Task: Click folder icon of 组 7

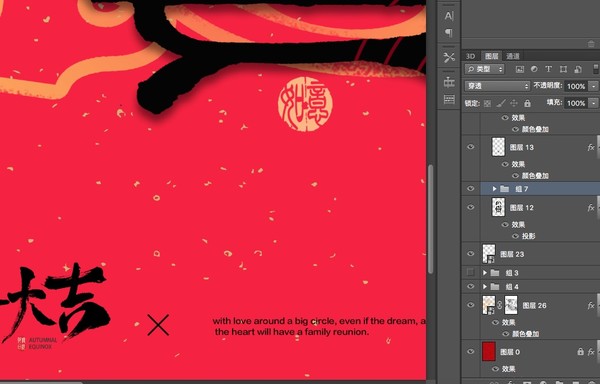Action: (x=505, y=189)
